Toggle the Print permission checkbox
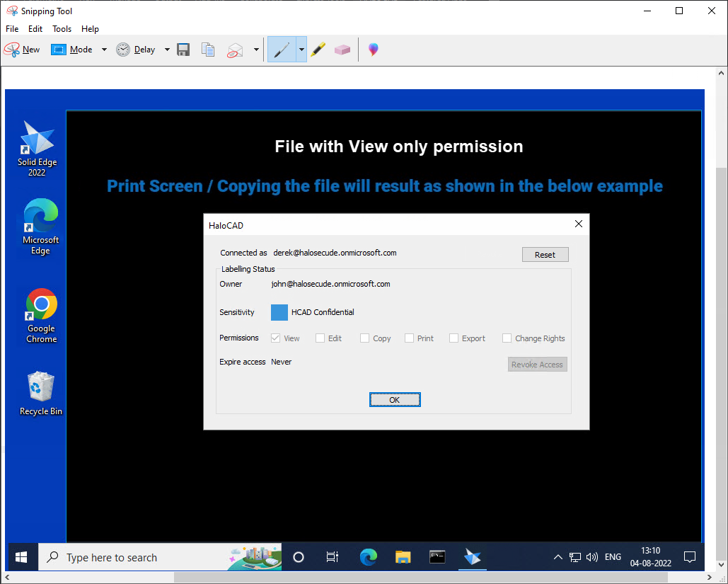This screenshot has width=728, height=584. click(410, 338)
